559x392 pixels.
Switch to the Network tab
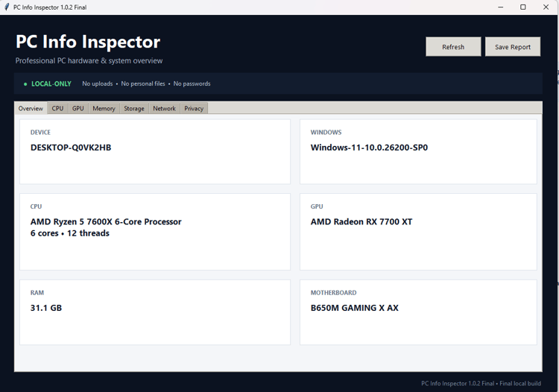165,108
